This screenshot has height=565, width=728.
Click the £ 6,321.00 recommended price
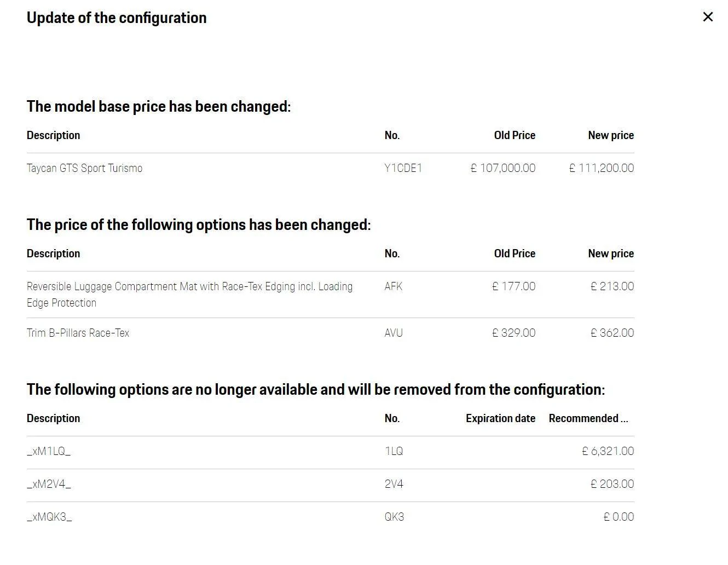click(x=608, y=451)
